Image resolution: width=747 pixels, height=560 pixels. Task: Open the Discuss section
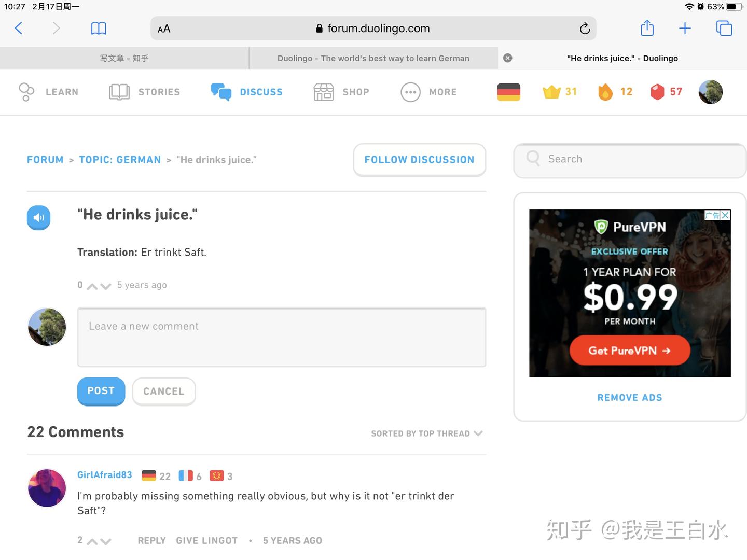click(x=247, y=92)
